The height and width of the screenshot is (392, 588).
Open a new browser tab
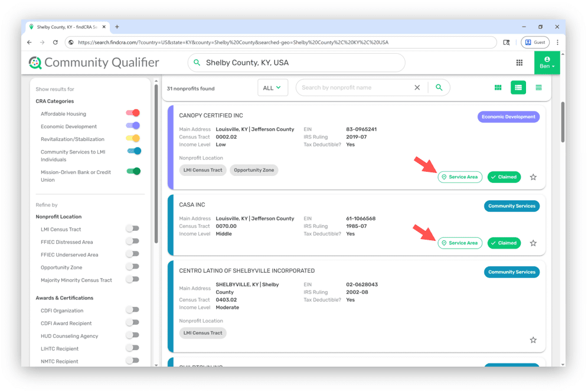[117, 27]
